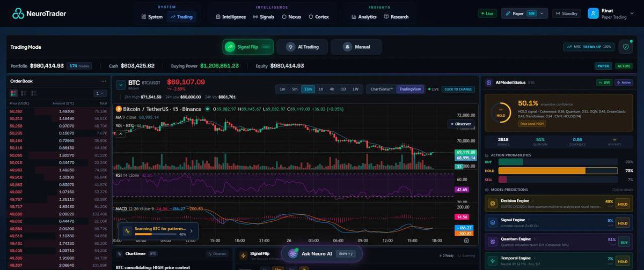Click the PAPER badge in portfolio bar
The image size is (644, 270).
pyautogui.click(x=603, y=66)
